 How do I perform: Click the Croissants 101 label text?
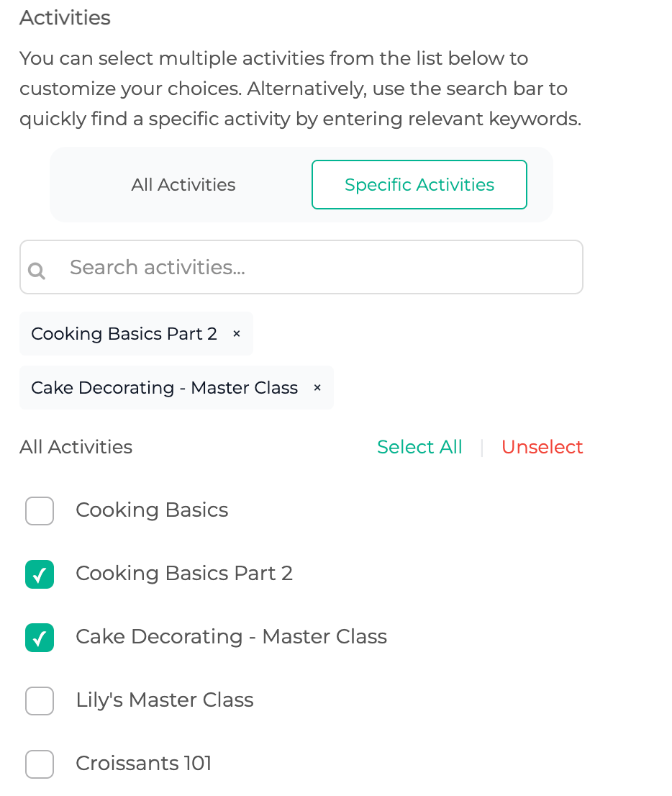144,764
